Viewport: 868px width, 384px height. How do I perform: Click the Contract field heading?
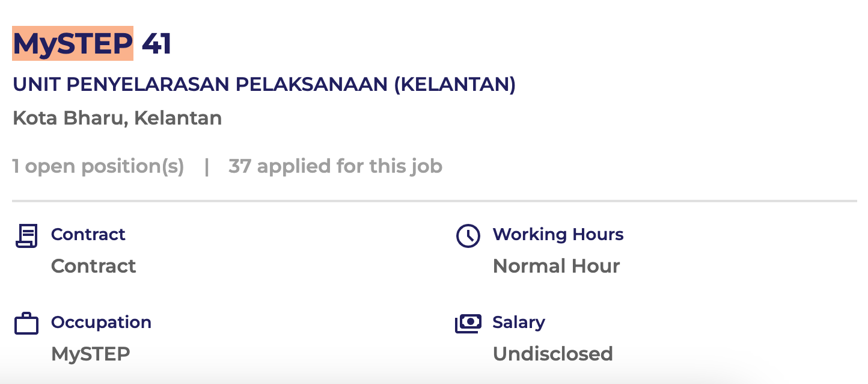pos(88,234)
